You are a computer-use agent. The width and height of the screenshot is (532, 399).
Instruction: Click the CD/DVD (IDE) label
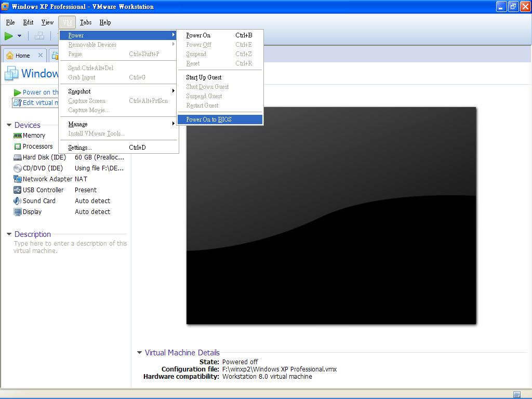coord(43,168)
